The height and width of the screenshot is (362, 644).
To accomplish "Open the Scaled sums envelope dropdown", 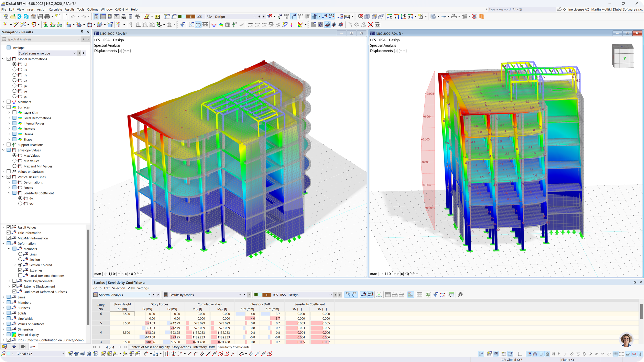I will pos(75,53).
